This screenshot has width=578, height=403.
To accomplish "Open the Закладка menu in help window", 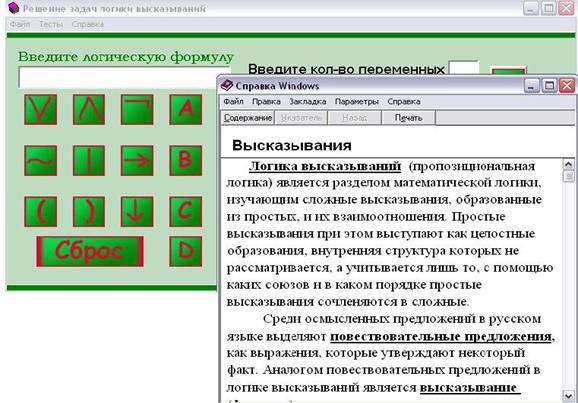I will point(307,101).
